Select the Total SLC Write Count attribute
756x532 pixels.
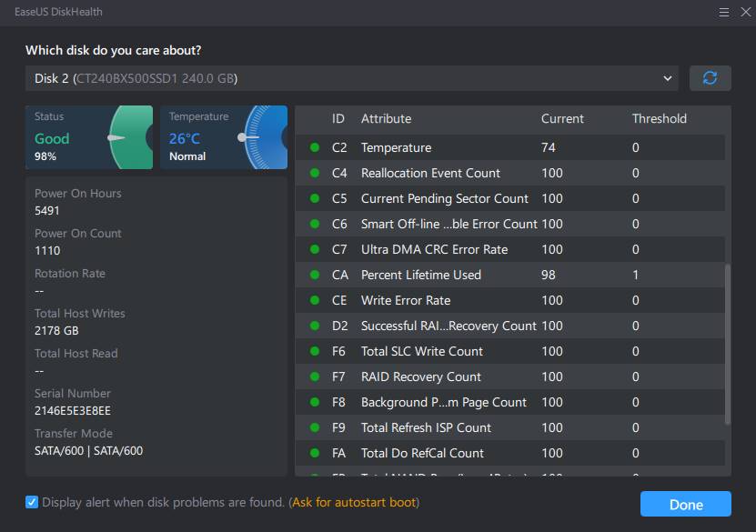click(x=422, y=351)
